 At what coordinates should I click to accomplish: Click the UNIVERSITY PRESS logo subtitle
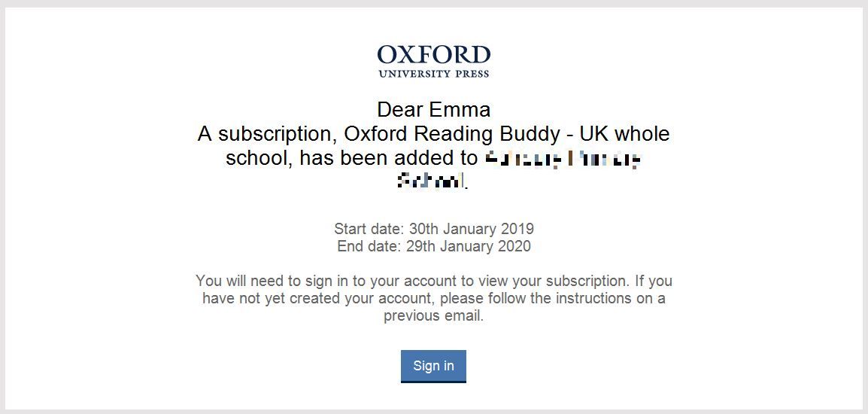point(434,74)
